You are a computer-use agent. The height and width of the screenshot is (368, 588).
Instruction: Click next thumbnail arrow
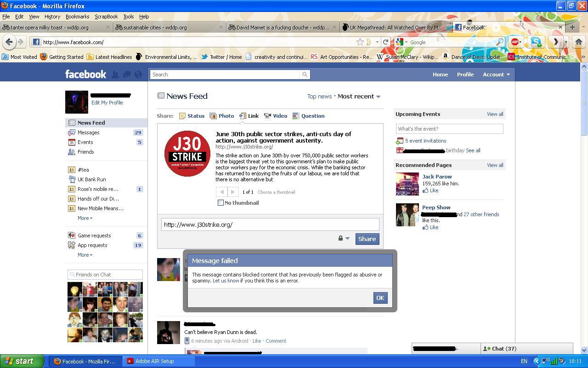232,192
